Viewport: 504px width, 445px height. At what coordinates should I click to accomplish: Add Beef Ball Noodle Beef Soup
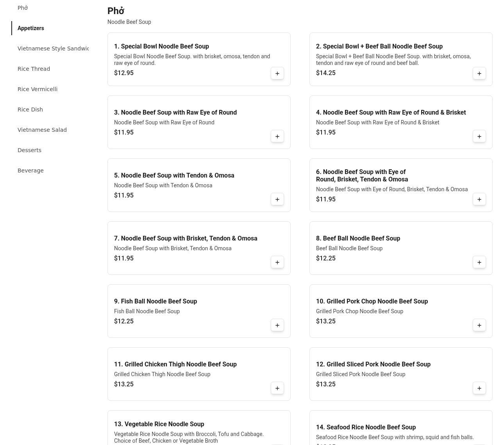479,262
